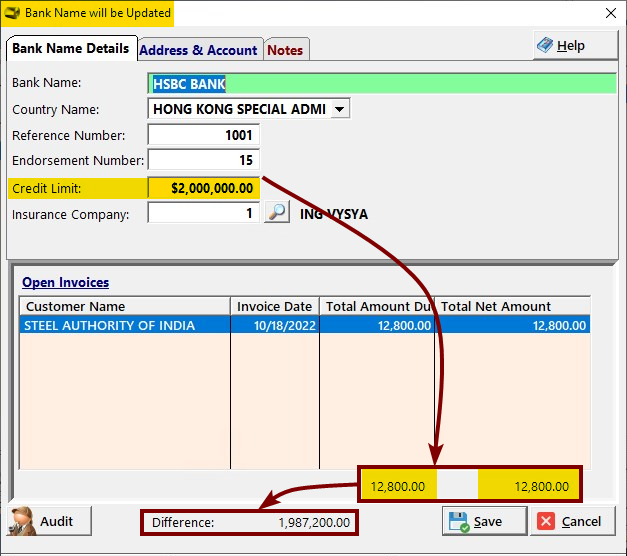Image resolution: width=627 pixels, height=556 pixels.
Task: Click the Total Amount Due column header
Action: [377, 306]
